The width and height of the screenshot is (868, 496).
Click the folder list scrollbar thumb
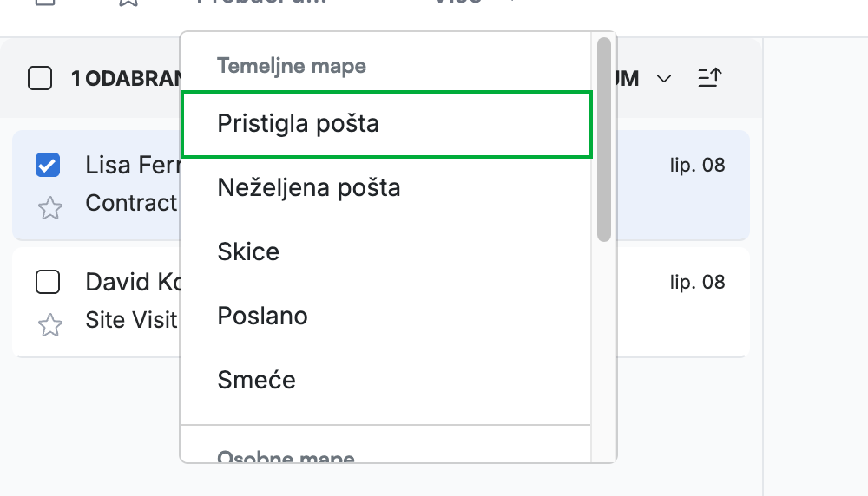click(604, 140)
